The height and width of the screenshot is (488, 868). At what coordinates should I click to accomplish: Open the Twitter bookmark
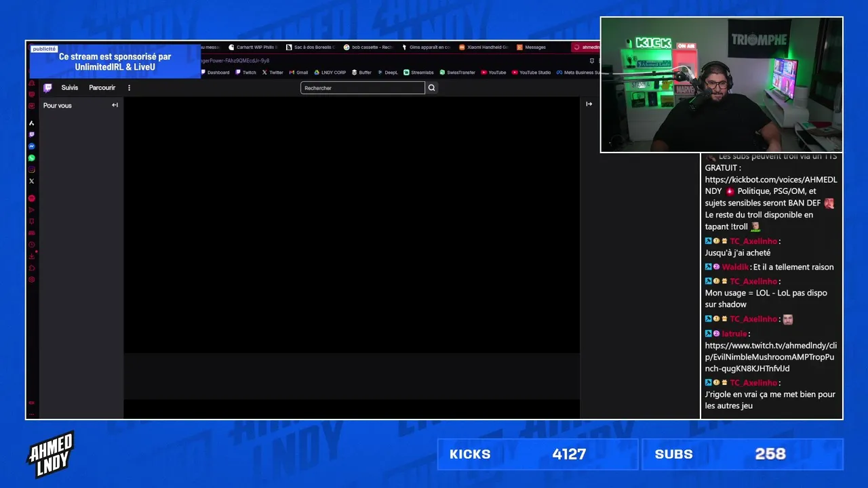click(x=273, y=73)
